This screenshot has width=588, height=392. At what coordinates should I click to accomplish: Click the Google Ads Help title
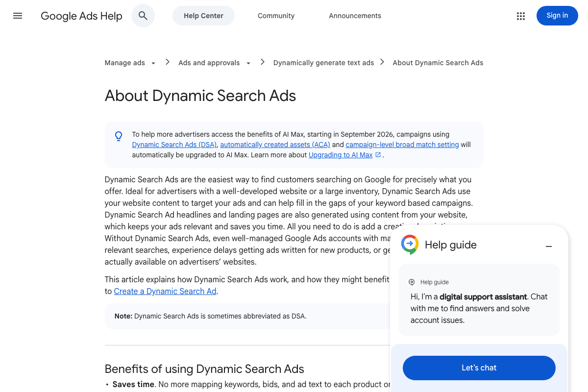click(81, 16)
